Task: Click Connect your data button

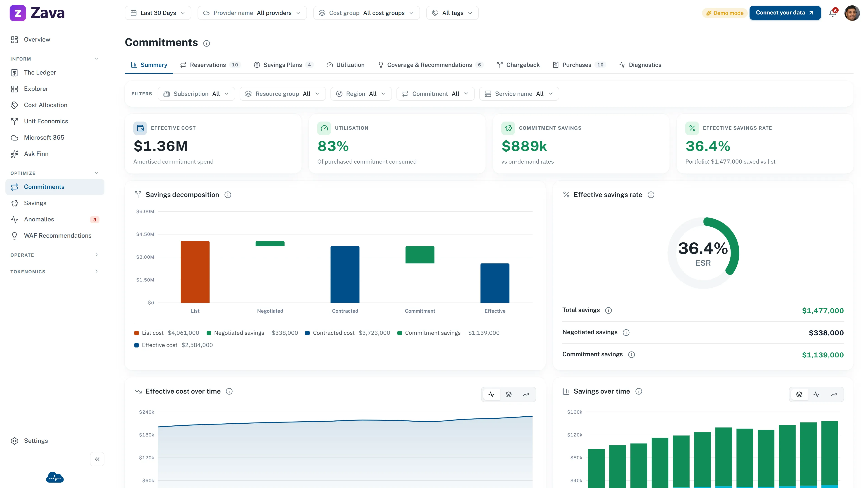Action: click(785, 13)
